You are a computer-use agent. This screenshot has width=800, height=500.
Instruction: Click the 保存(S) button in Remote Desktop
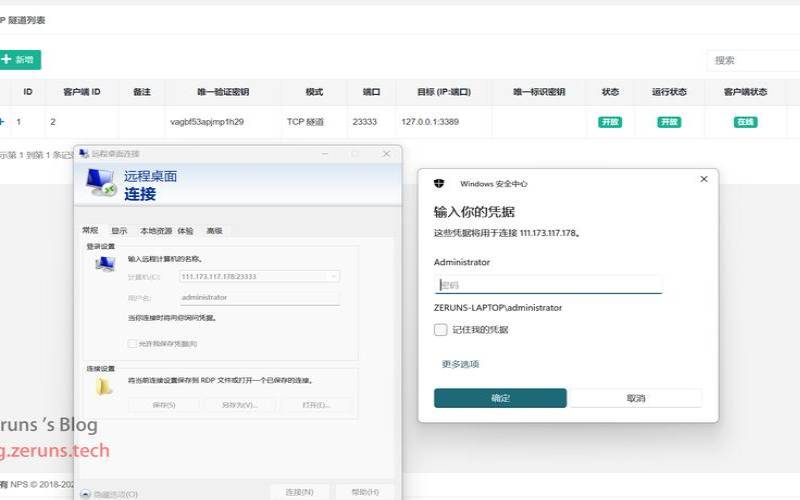164,405
